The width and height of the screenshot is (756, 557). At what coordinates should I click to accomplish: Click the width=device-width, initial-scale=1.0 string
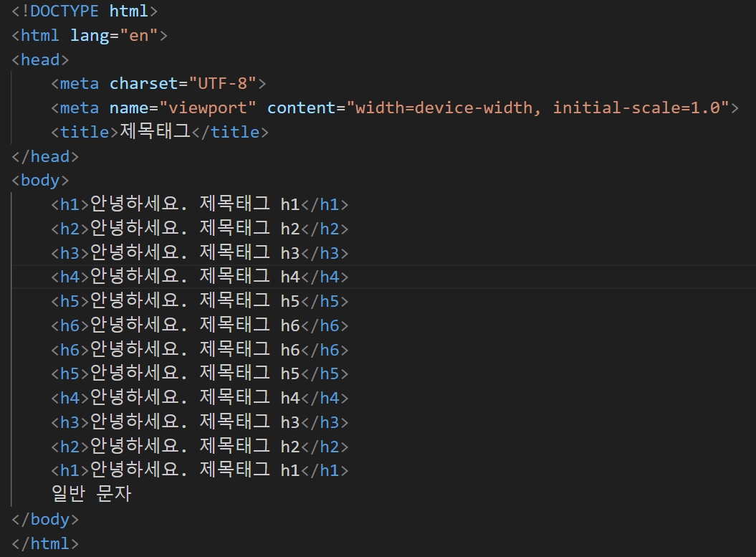click(537, 108)
